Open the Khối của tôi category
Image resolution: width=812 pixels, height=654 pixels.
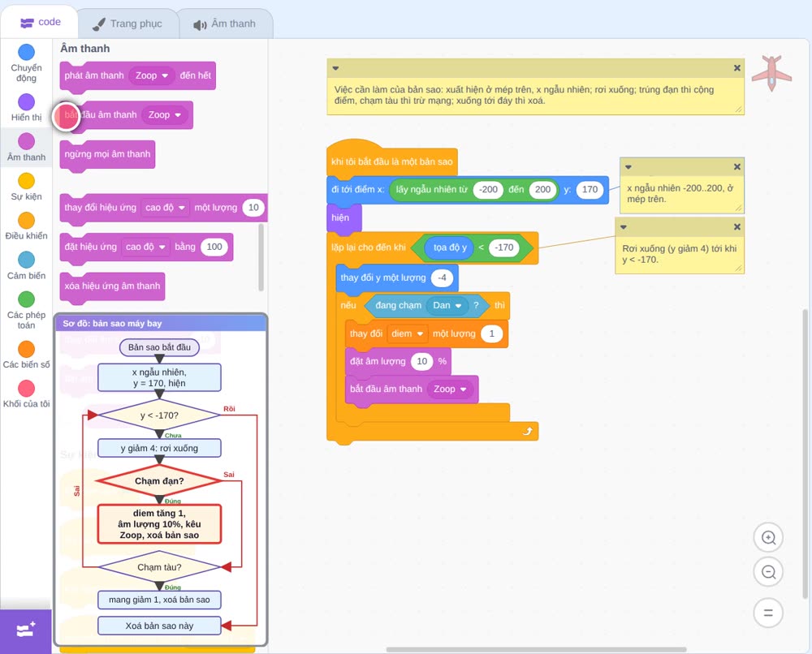click(26, 394)
